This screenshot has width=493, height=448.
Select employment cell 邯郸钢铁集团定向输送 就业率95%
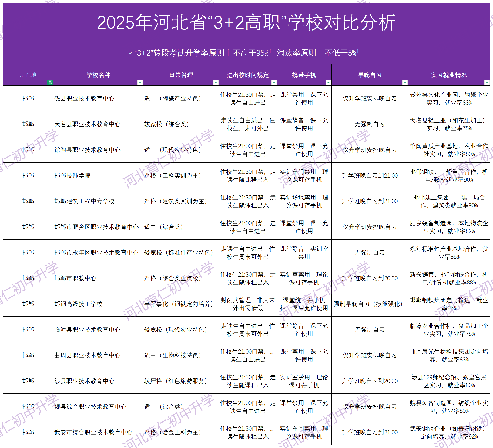point(449,304)
